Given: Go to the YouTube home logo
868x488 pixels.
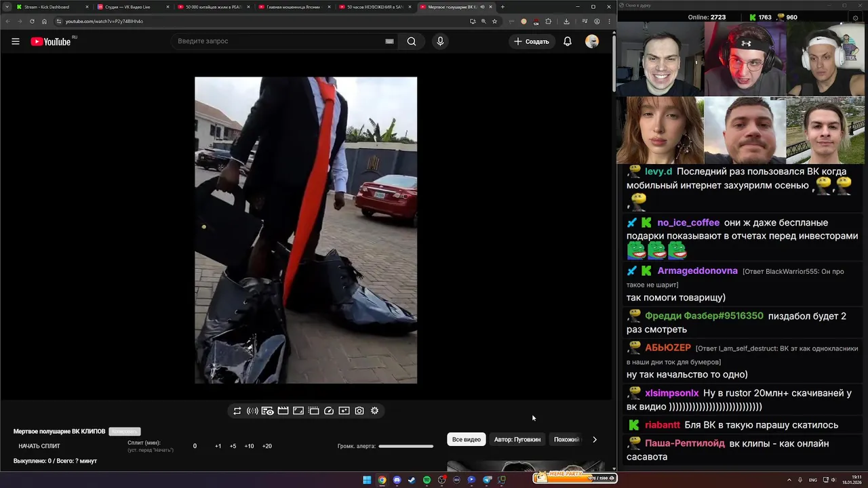Looking at the screenshot, I should (51, 41).
